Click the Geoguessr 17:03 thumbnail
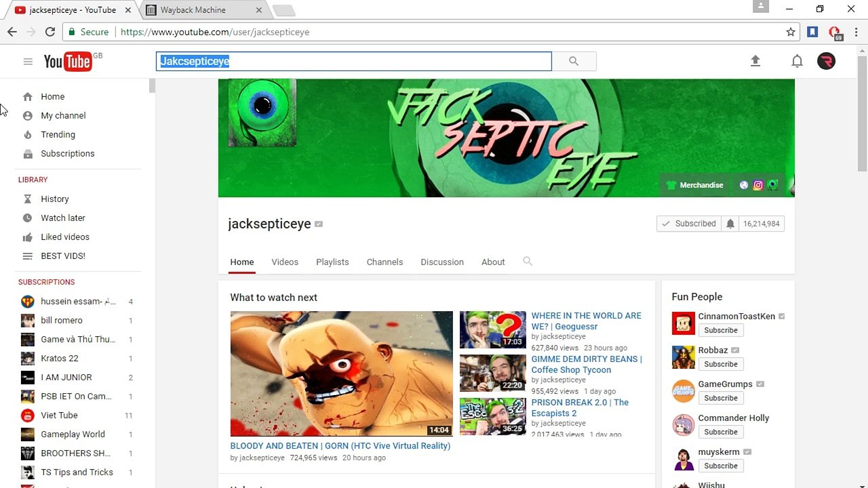Image resolution: width=868 pixels, height=488 pixels. pos(493,329)
